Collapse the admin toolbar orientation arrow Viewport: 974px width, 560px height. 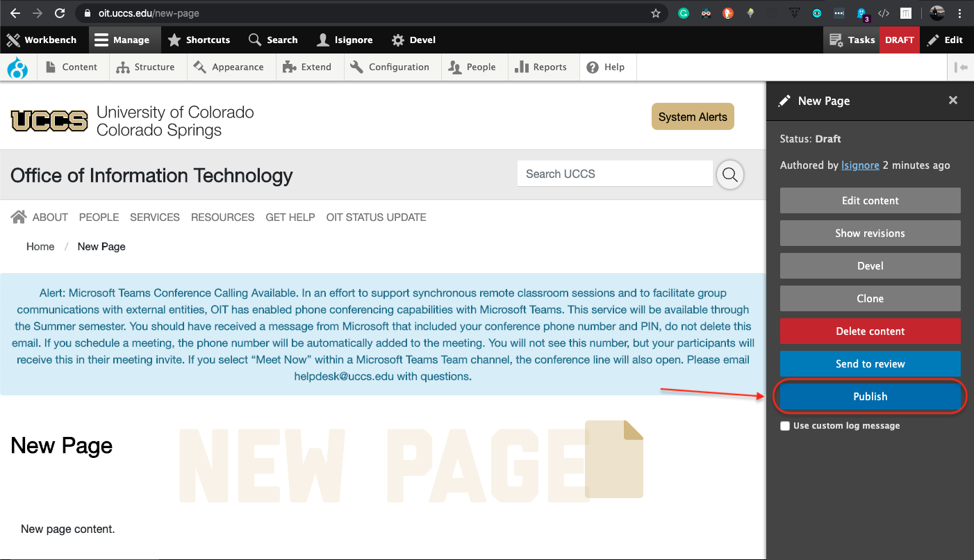pyautogui.click(x=961, y=67)
